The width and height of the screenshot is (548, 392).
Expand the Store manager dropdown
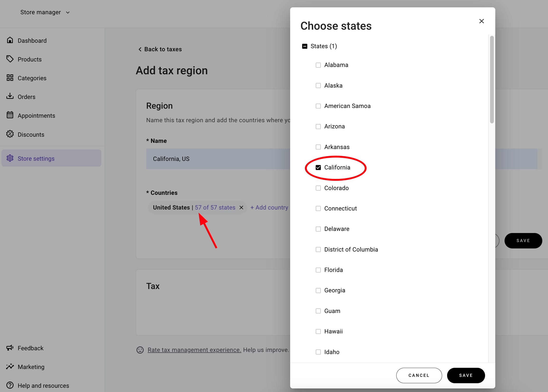(x=45, y=12)
